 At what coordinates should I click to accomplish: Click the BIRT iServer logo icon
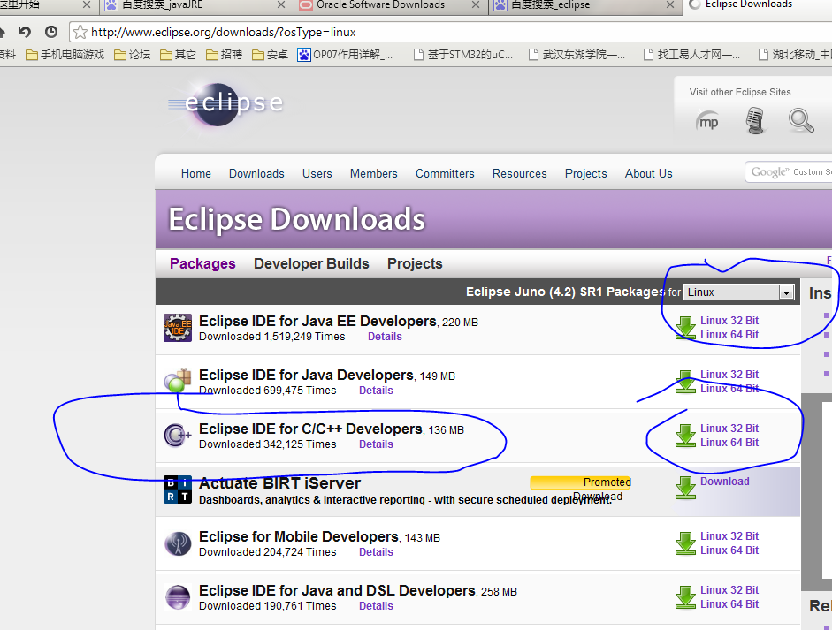tap(178, 490)
